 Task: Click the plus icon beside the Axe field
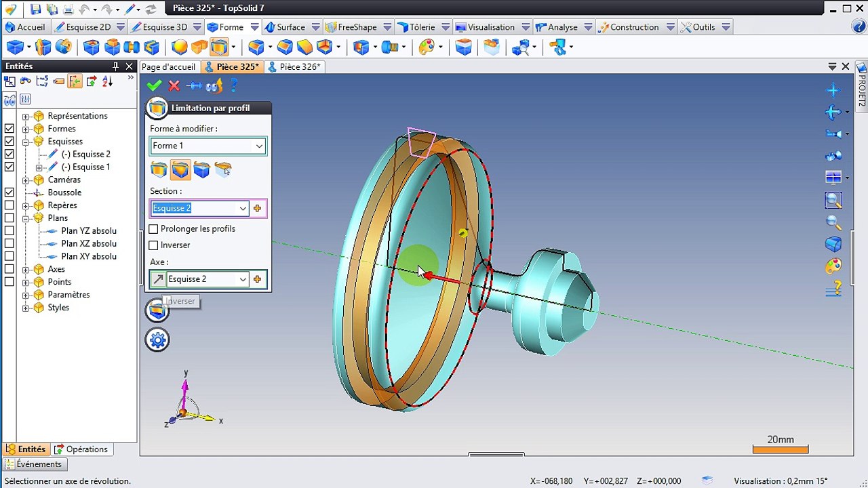(x=257, y=279)
